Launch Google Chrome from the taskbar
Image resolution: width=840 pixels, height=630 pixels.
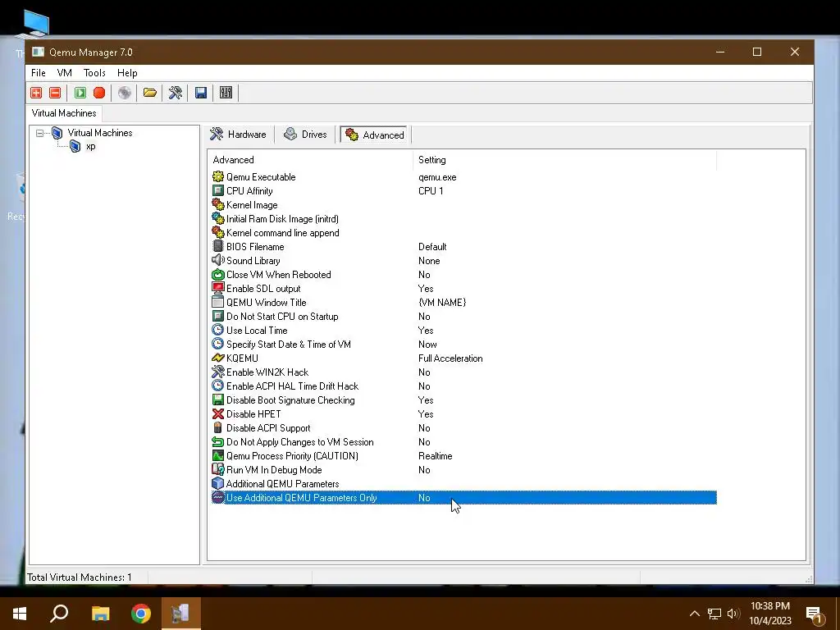click(x=141, y=614)
